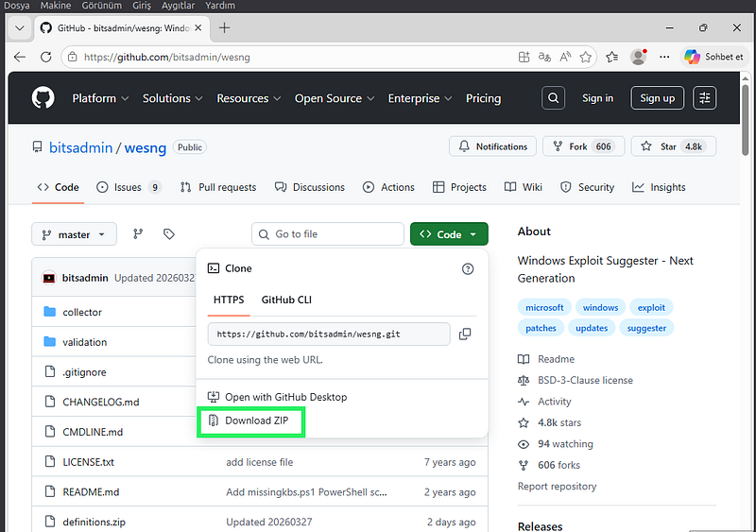Screen dimensions: 756x532
Task: Collapse the green Code dropdown button
Action: (x=449, y=234)
